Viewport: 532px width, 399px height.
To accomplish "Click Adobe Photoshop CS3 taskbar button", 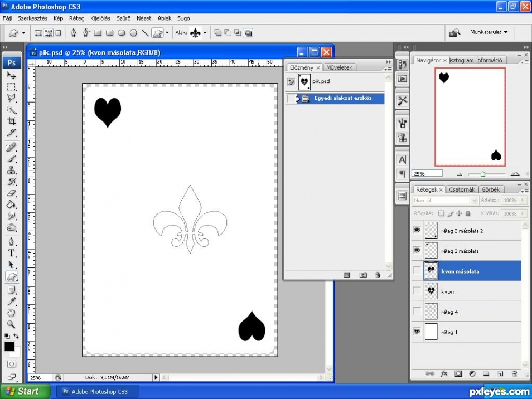I will coord(97,392).
